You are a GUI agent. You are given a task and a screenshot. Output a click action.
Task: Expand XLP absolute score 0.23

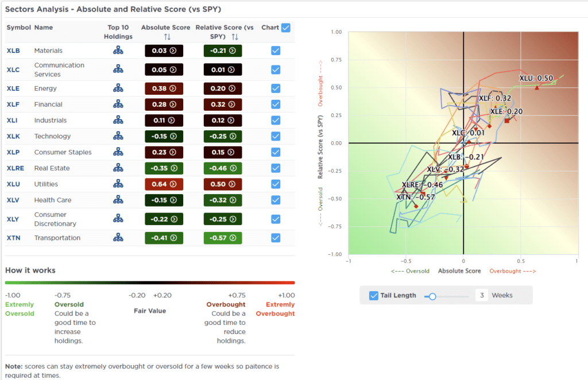(164, 152)
